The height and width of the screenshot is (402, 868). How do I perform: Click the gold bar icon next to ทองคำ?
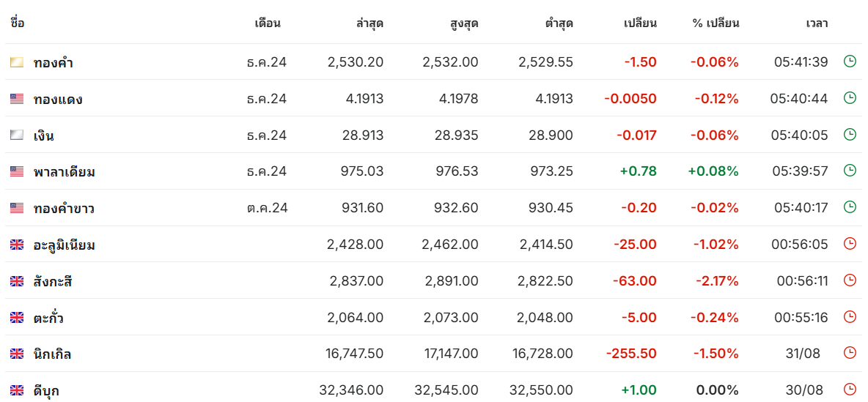pos(17,62)
